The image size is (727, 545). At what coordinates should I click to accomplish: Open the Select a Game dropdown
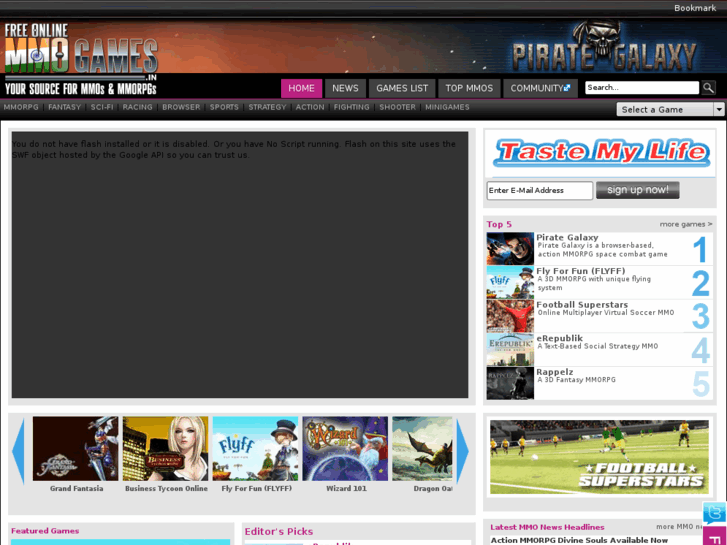670,109
